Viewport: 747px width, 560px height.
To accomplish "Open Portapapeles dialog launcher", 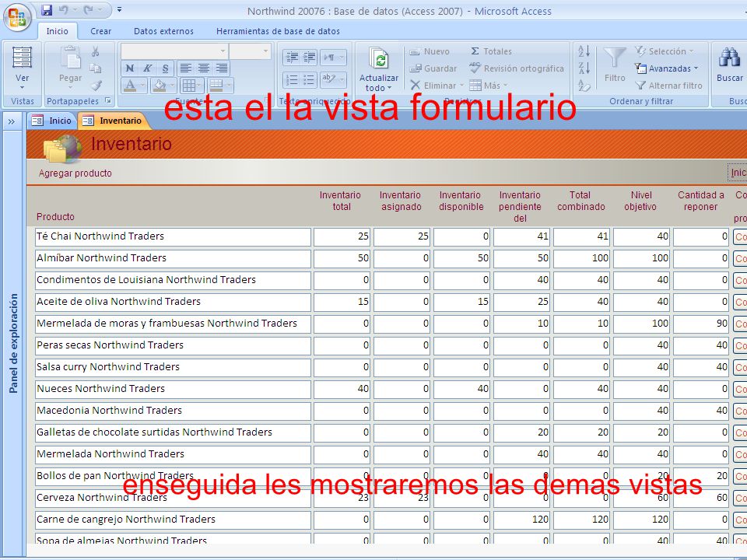I will pyautogui.click(x=107, y=101).
